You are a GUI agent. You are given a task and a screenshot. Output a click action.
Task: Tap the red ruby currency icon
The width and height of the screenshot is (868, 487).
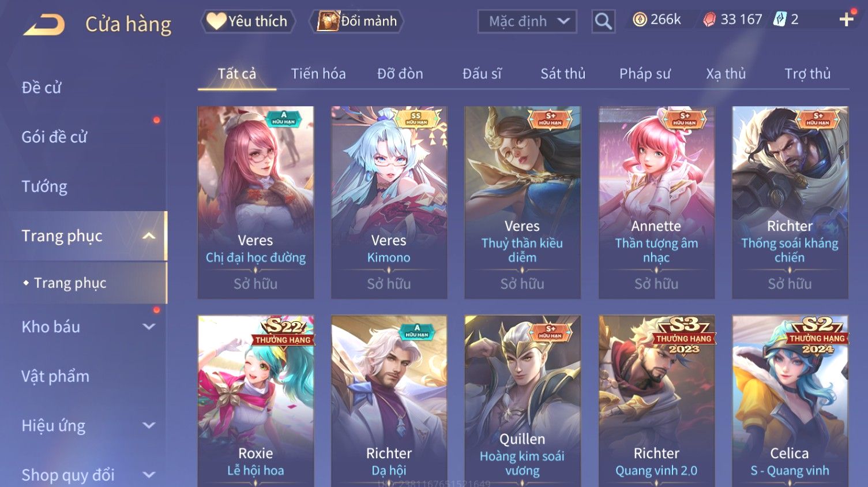(709, 20)
